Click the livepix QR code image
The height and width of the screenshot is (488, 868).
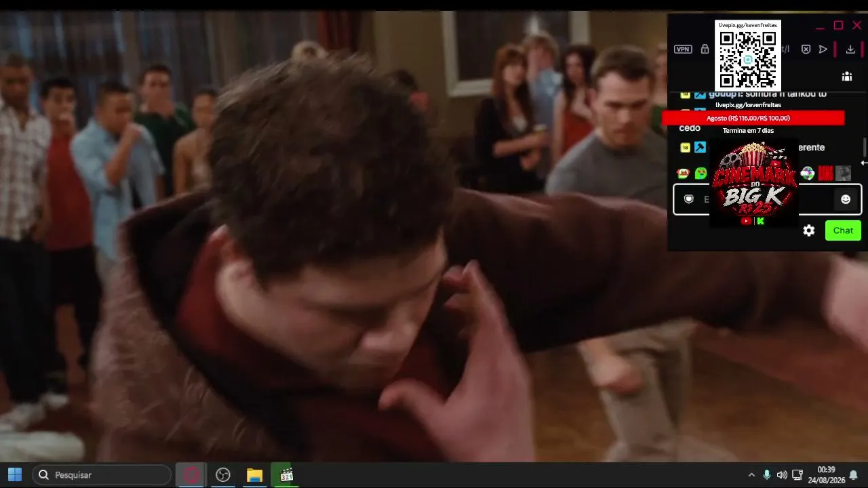[x=748, y=60]
